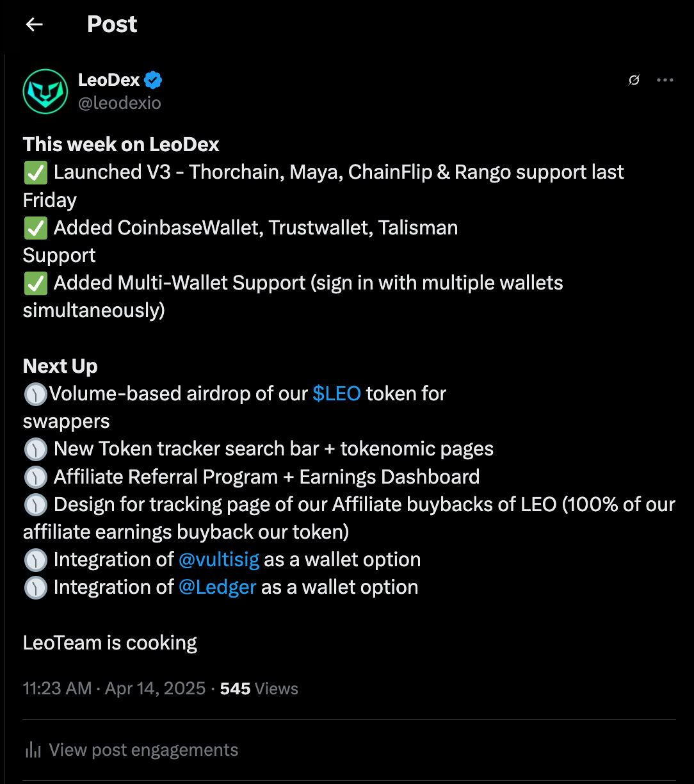Click the blue verified badge
The image size is (694, 784).
(153, 80)
